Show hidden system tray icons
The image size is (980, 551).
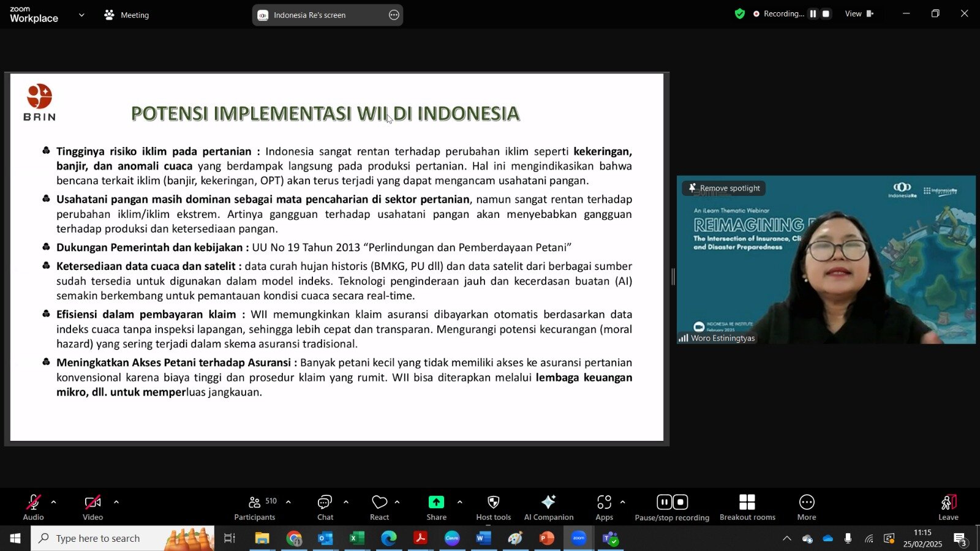(x=787, y=539)
